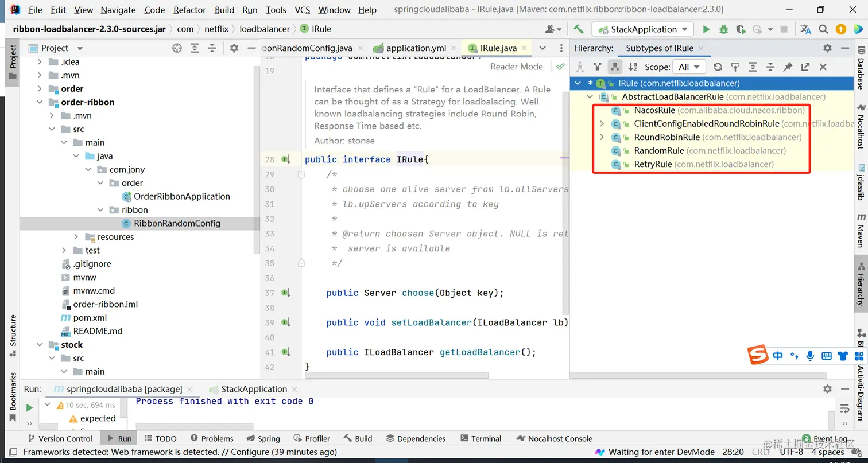This screenshot has height=463, width=868.
Task: Expand the .idea folder
Action: point(40,62)
